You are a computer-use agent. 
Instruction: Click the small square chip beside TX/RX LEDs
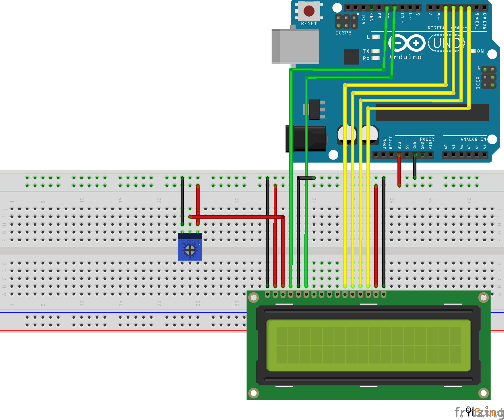pyautogui.click(x=352, y=57)
